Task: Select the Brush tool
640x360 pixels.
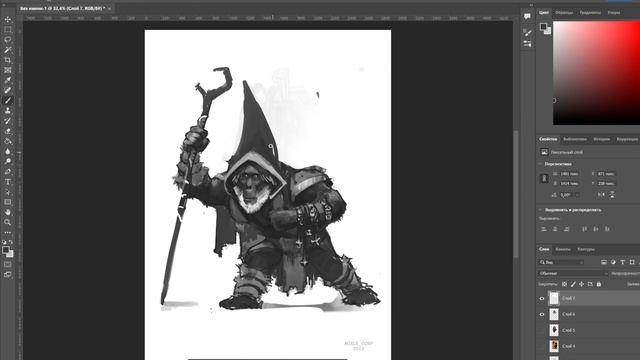Action: coord(8,100)
